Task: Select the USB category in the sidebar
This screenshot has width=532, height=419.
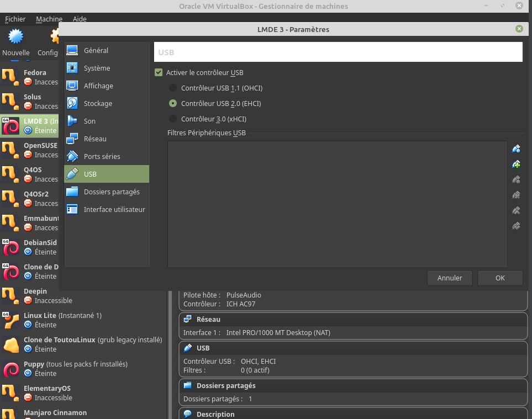Action: [107, 174]
